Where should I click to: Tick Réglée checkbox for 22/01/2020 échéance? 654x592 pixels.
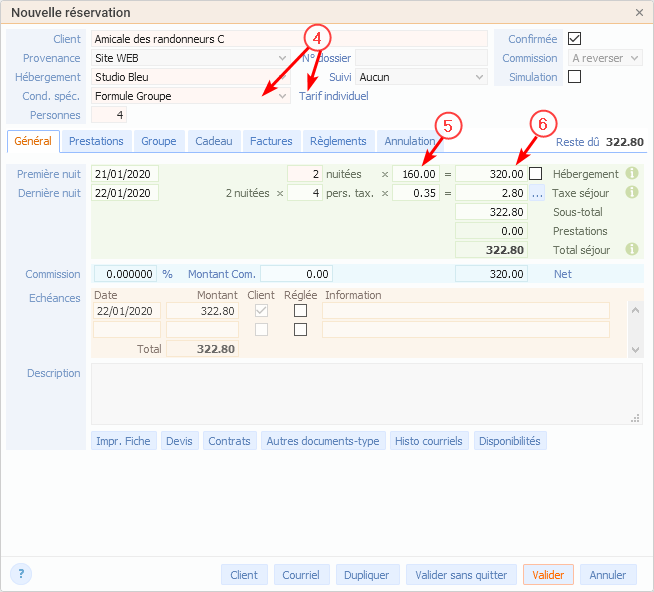[301, 311]
